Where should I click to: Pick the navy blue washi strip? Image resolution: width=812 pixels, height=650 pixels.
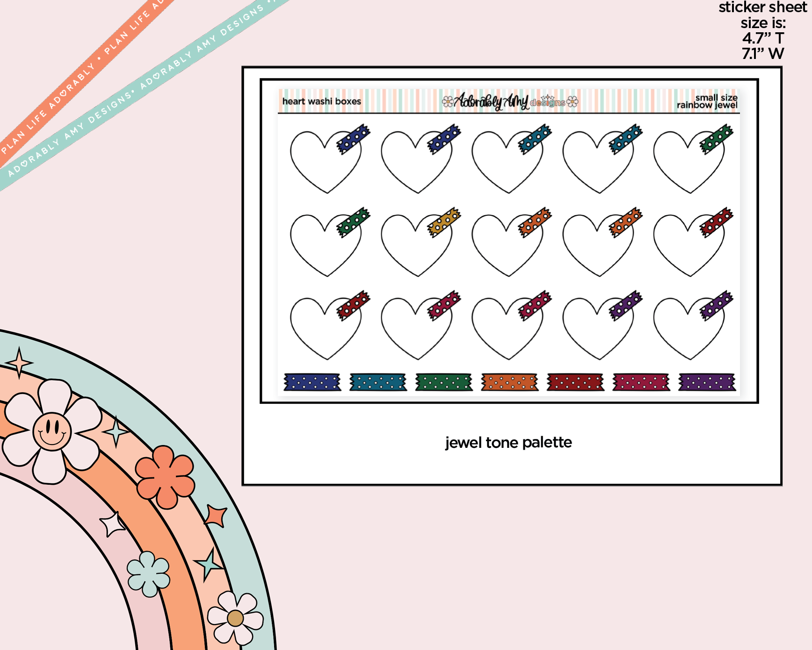[x=312, y=382]
